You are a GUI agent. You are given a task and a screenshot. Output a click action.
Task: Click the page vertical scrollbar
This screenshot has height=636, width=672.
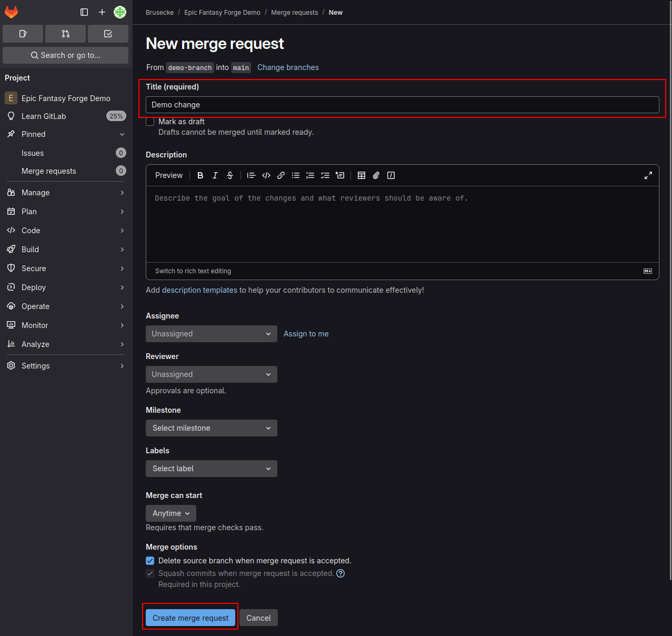[669, 290]
